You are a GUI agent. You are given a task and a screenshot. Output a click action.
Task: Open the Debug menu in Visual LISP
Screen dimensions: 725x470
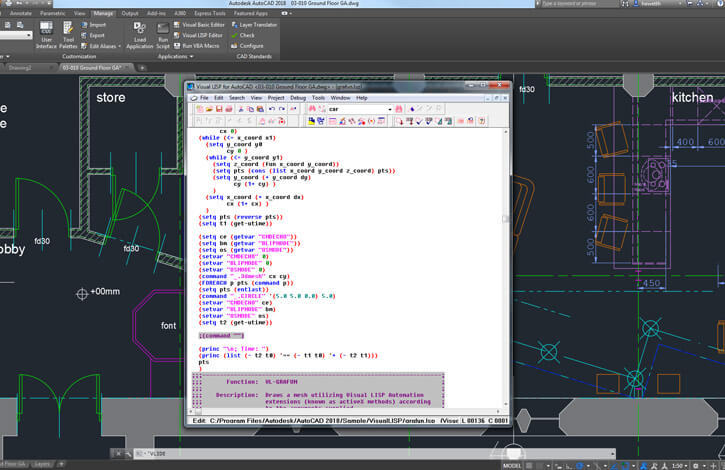[298, 98]
